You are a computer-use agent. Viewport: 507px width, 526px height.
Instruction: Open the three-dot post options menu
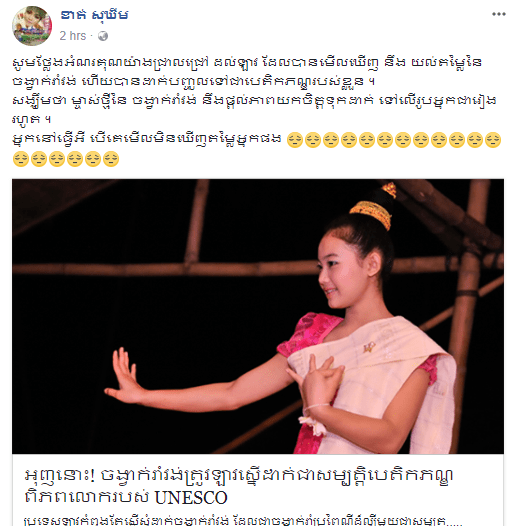499,14
